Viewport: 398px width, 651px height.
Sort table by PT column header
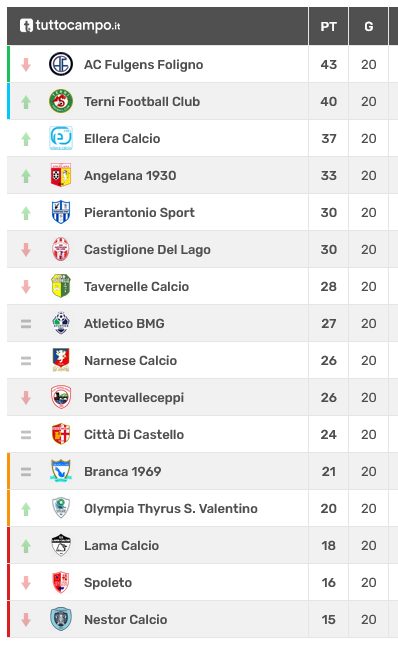[x=328, y=27]
